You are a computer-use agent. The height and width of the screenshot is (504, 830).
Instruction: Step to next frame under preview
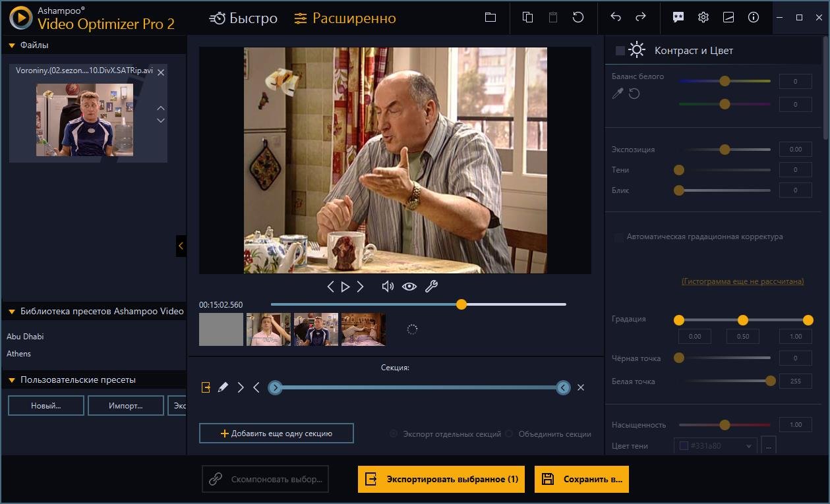click(x=360, y=287)
